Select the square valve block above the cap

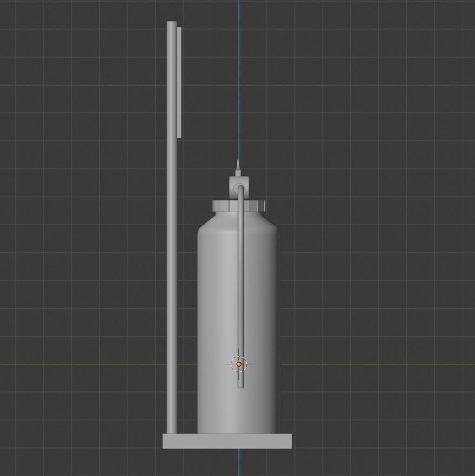239,188
